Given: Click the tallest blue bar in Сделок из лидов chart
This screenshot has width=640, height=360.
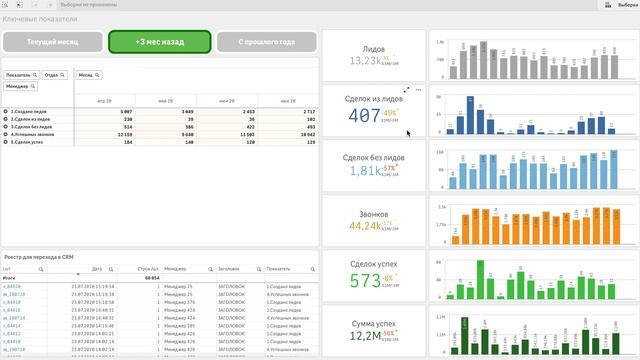Looking at the screenshot, I should 470,115.
